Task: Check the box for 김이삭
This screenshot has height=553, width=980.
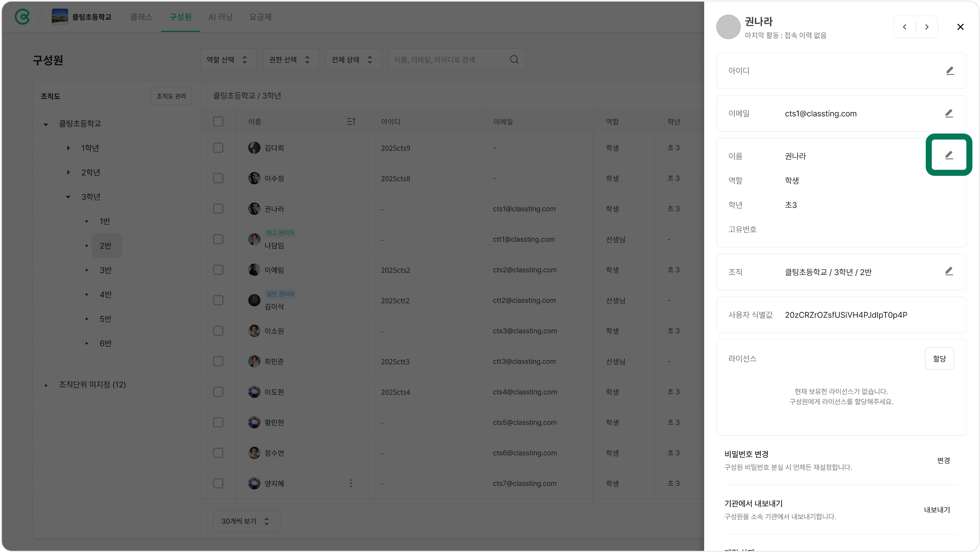Action: (218, 300)
